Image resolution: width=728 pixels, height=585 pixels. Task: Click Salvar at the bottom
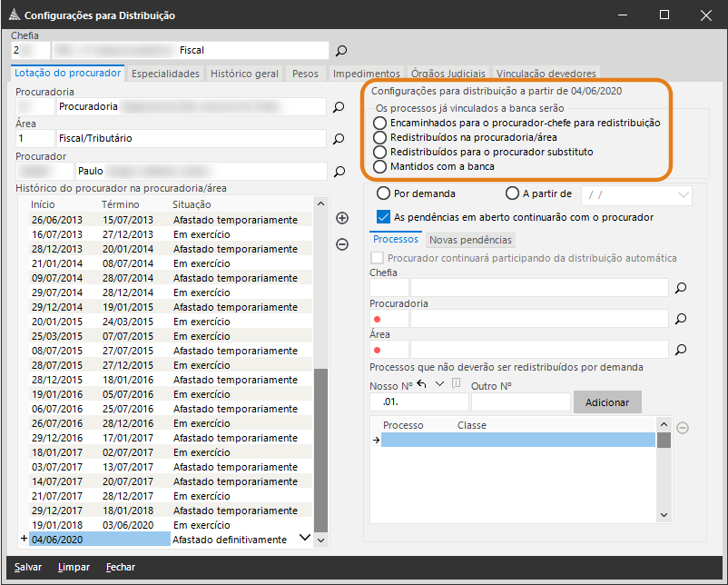pyautogui.click(x=28, y=567)
